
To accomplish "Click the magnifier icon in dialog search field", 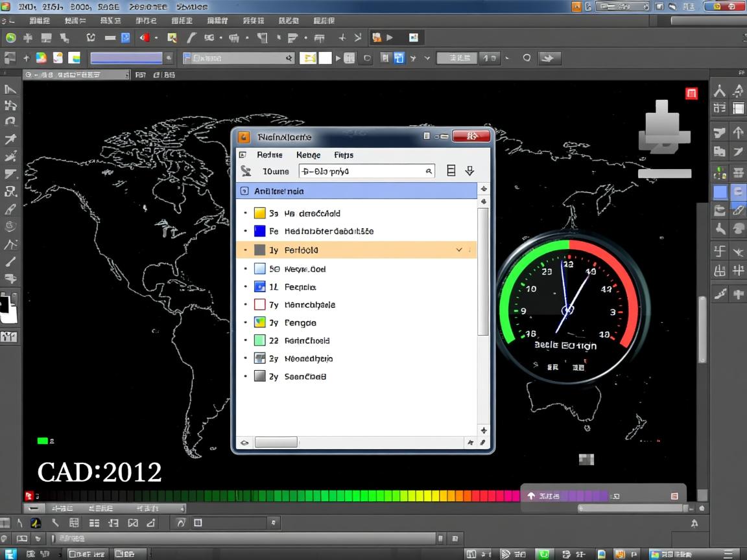I will pyautogui.click(x=429, y=171).
